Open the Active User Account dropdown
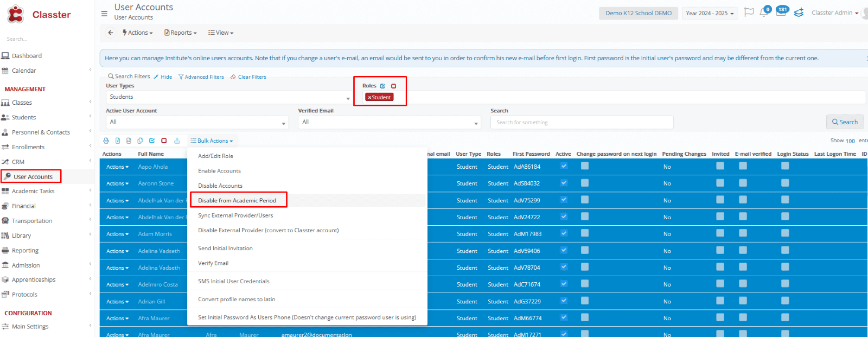This screenshot has height=337, width=868. pos(196,122)
